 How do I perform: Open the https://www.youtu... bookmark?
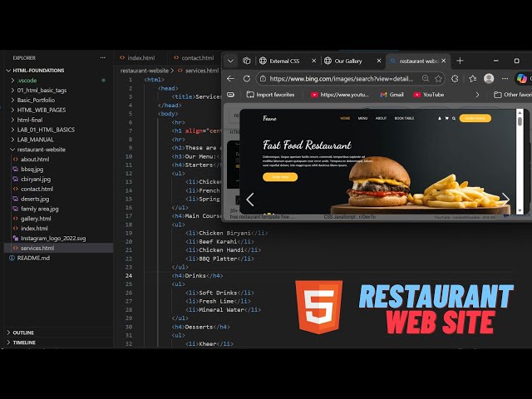340,95
